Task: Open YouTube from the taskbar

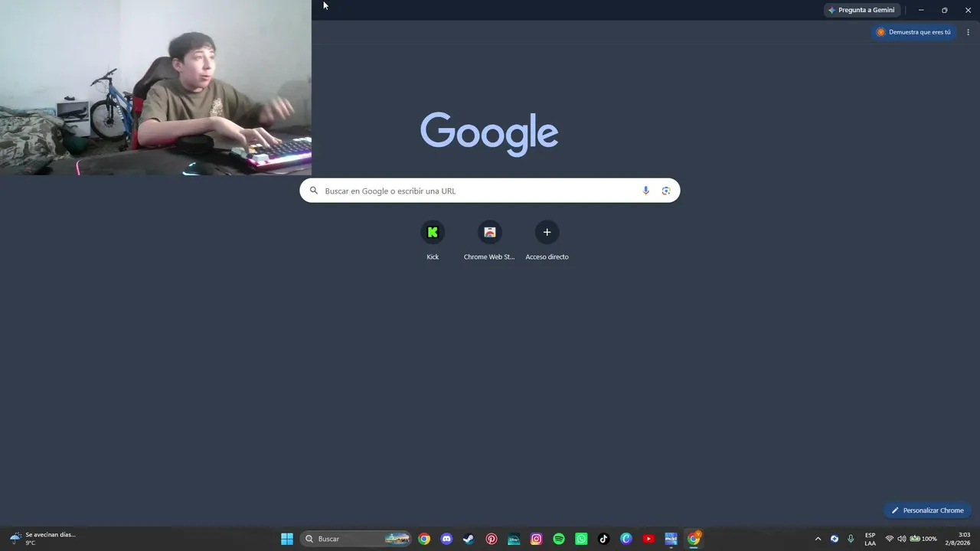Action: [648, 539]
